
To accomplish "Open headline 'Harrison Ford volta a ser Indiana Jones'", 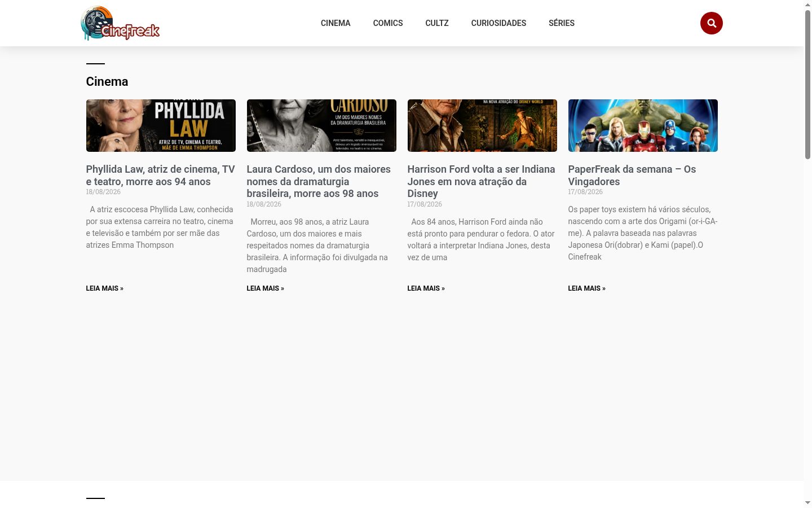I will [x=482, y=181].
